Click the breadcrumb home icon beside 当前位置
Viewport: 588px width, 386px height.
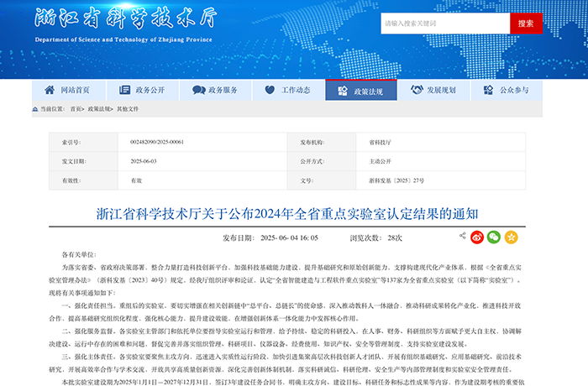tap(35, 109)
